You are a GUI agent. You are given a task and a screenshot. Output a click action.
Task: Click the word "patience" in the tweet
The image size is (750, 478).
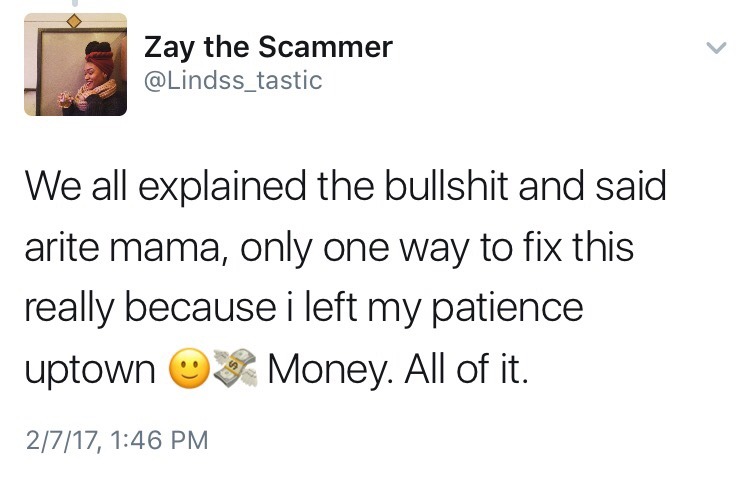tap(507, 309)
